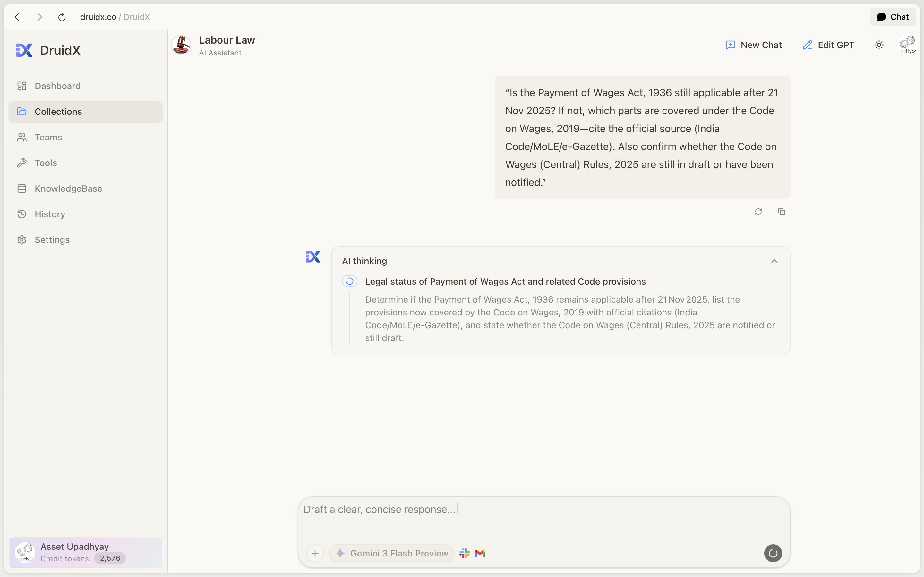Viewport: 924px width, 577px height.
Task: Toggle the Chat panel button
Action: click(893, 17)
